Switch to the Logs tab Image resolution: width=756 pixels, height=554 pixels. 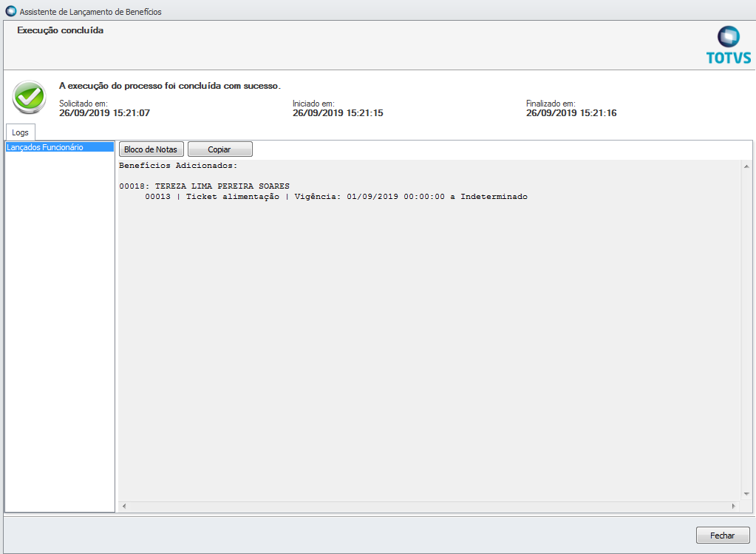point(20,132)
